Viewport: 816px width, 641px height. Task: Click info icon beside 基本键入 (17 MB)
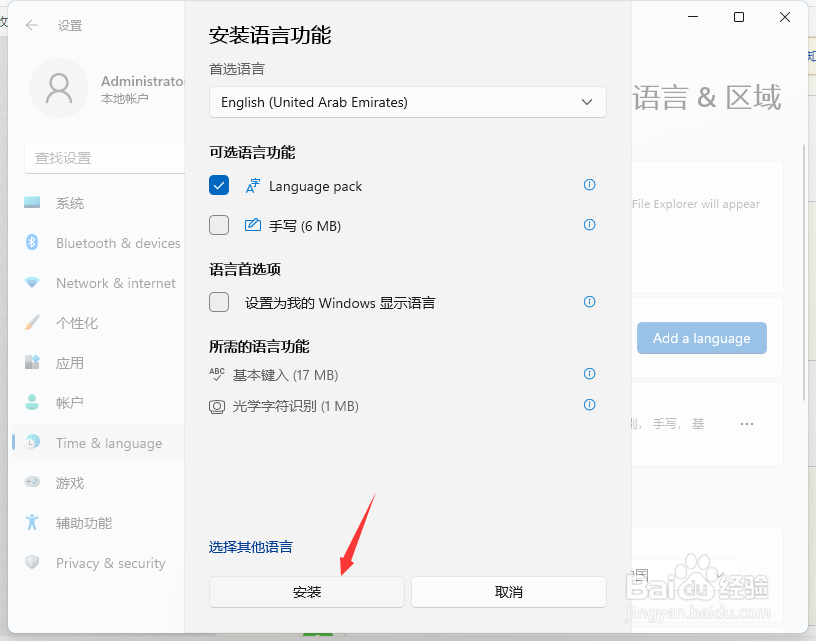(x=590, y=374)
